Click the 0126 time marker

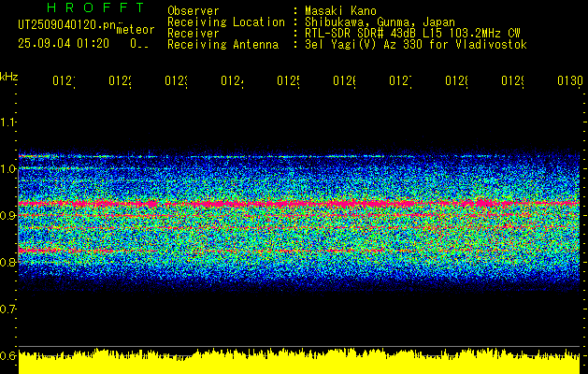[345, 80]
